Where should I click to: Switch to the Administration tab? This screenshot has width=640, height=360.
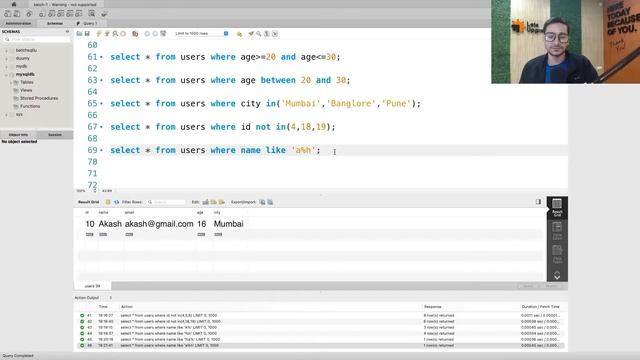point(18,23)
